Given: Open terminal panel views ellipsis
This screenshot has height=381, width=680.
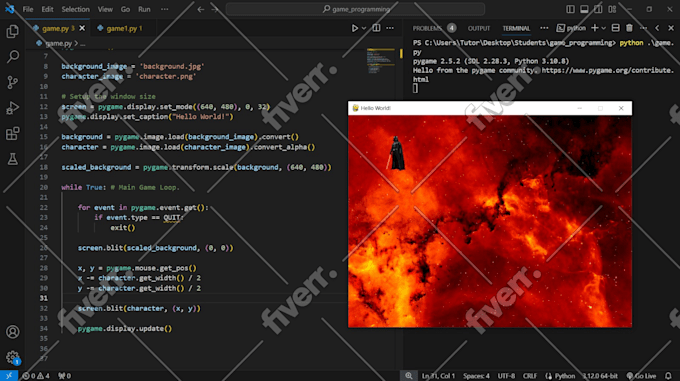Looking at the screenshot, I should (544, 28).
